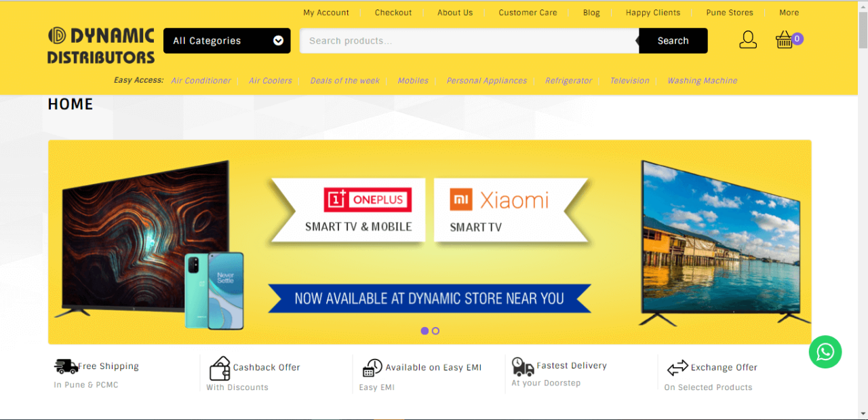Click the Fastest Delivery scooter icon
The height and width of the screenshot is (420, 868).
tap(522, 366)
